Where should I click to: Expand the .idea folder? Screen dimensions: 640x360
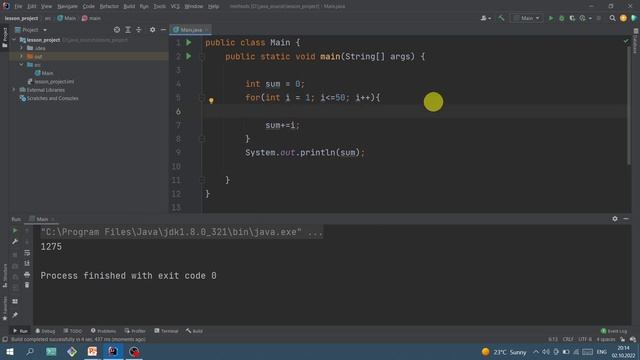click(21, 48)
